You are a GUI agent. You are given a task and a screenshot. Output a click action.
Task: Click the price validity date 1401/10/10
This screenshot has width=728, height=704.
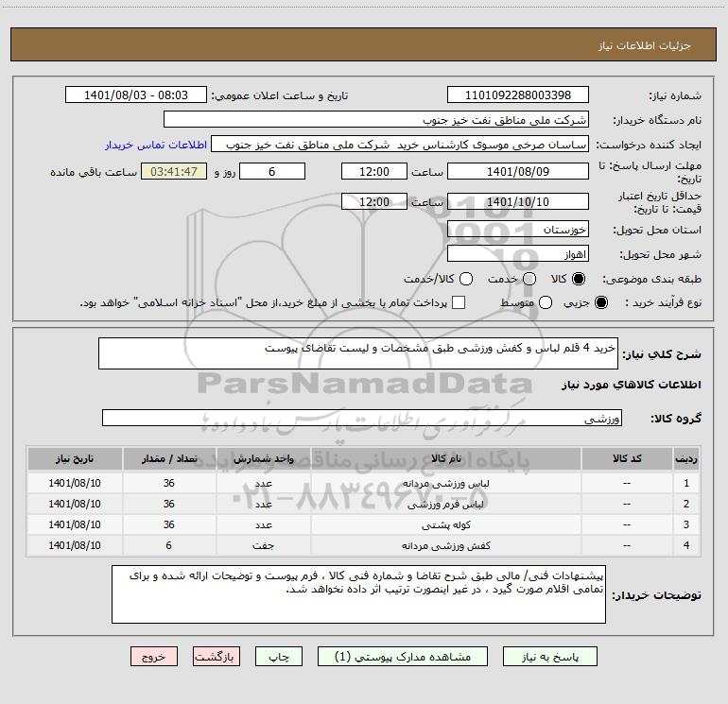518,201
